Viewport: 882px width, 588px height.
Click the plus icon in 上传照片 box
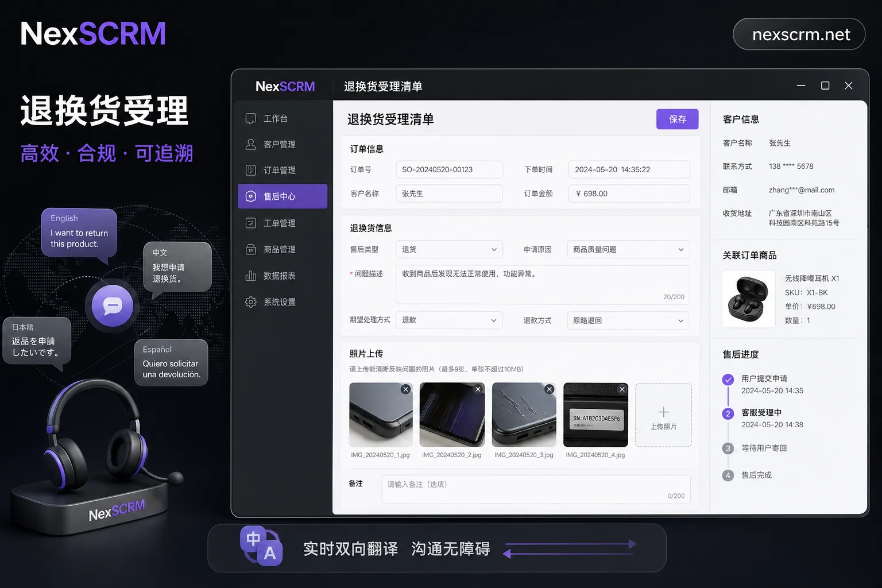coord(664,412)
